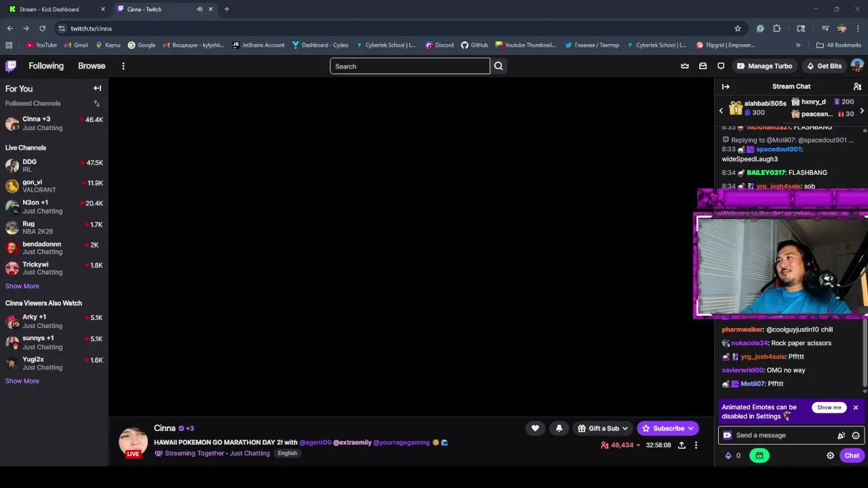Image resolution: width=868 pixels, height=488 pixels.
Task: Dismiss the Animated Emotes banner
Action: pos(856,407)
